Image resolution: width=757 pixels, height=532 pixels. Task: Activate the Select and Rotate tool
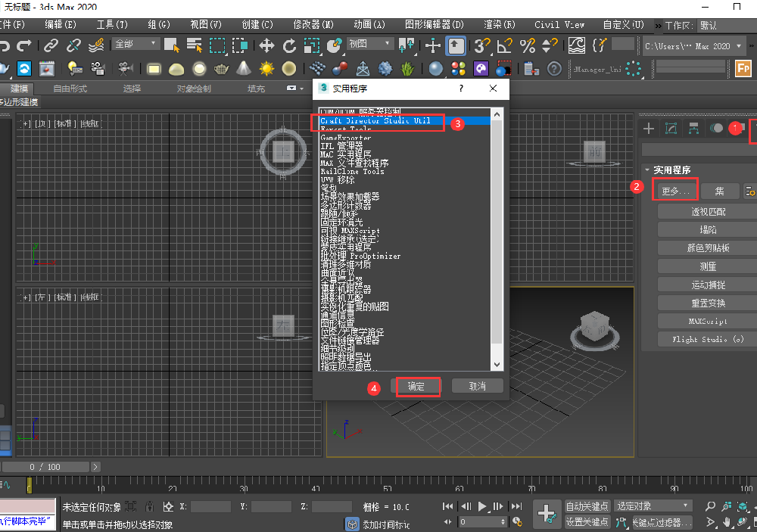point(289,46)
